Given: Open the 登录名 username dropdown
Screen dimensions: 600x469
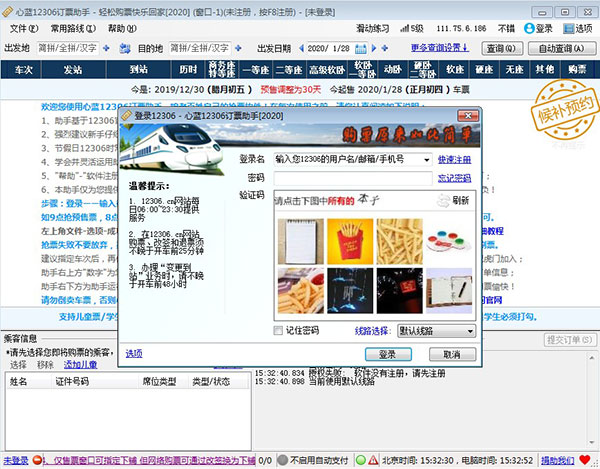Looking at the screenshot, I should [x=426, y=160].
